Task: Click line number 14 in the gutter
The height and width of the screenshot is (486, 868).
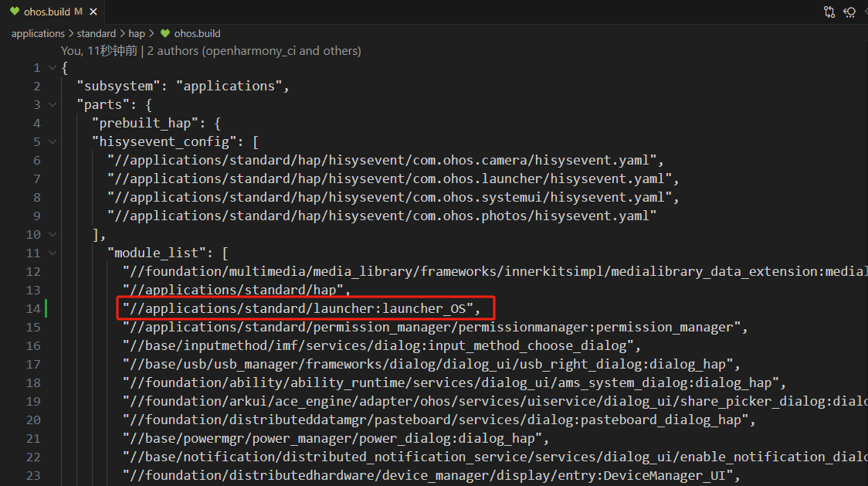Action: (x=33, y=308)
